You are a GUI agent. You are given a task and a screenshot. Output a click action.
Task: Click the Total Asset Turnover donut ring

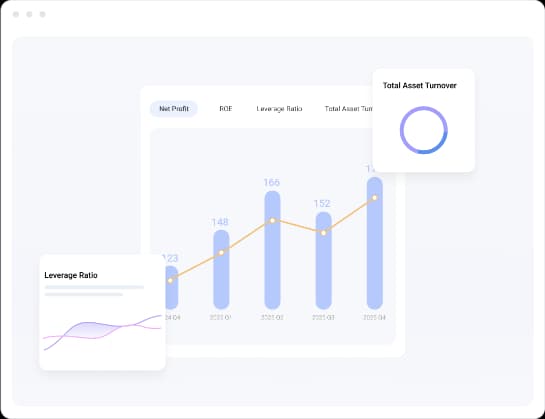[x=424, y=130]
